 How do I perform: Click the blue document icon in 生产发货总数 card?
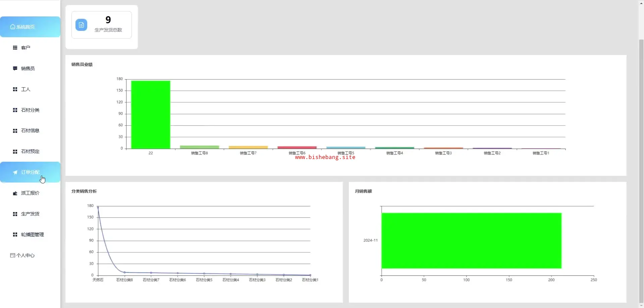pyautogui.click(x=81, y=25)
